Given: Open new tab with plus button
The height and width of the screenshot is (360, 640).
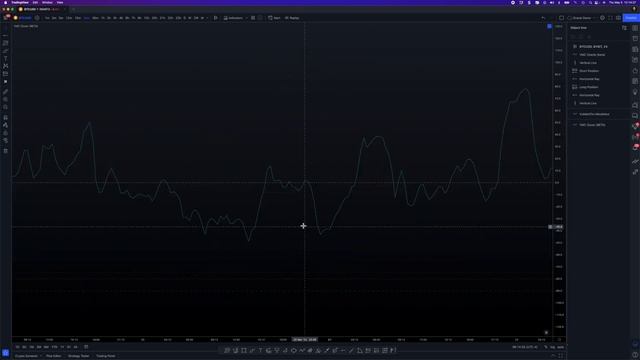Looking at the screenshot, I should 73,9.
